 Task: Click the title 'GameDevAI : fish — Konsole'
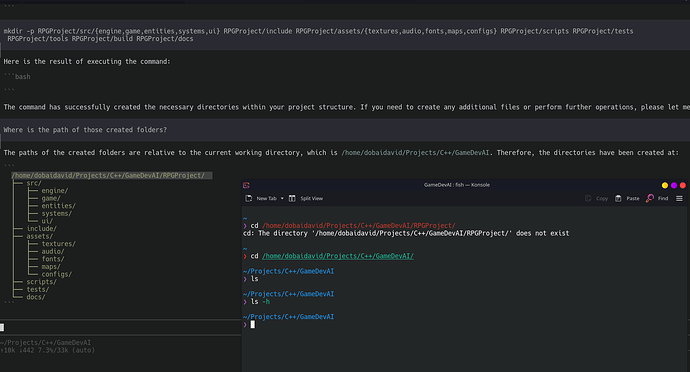tap(457, 185)
